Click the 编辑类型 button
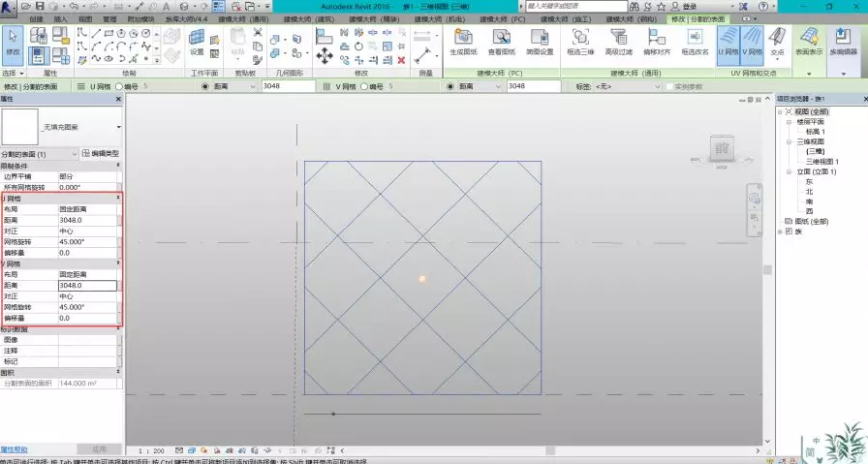Image resolution: width=868 pixels, height=464 pixels. 101,153
